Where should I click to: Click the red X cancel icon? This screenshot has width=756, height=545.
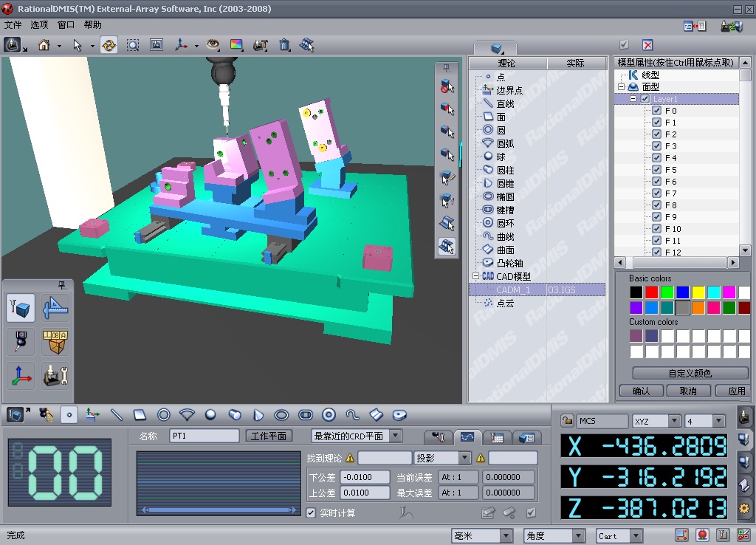point(647,45)
